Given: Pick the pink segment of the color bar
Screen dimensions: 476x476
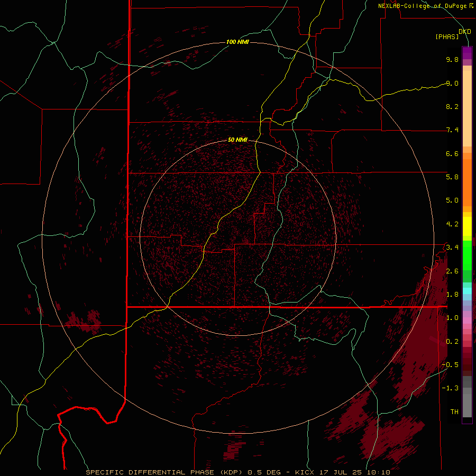Looking at the screenshot, I should coord(467,321).
